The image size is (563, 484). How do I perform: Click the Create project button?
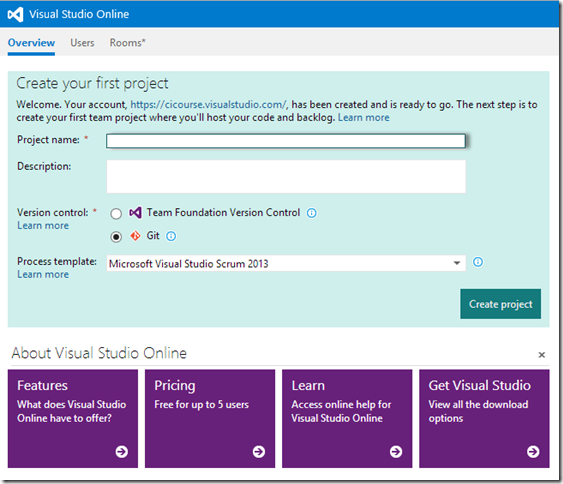point(501,304)
